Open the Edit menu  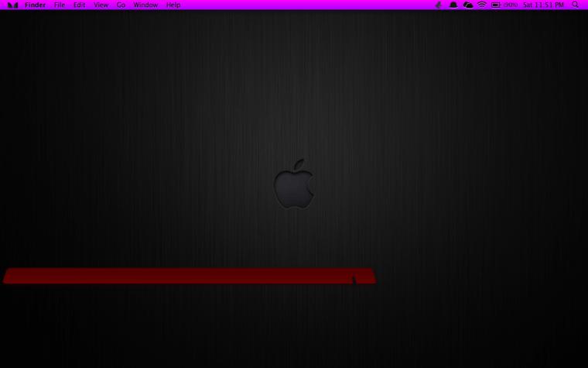pyautogui.click(x=79, y=5)
